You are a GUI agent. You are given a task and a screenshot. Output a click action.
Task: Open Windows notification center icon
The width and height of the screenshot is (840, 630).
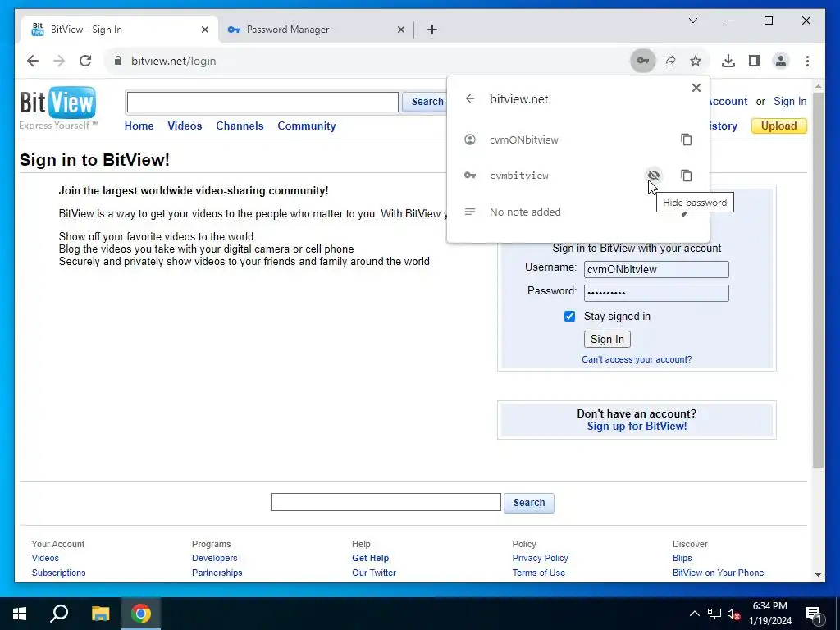[814, 614]
